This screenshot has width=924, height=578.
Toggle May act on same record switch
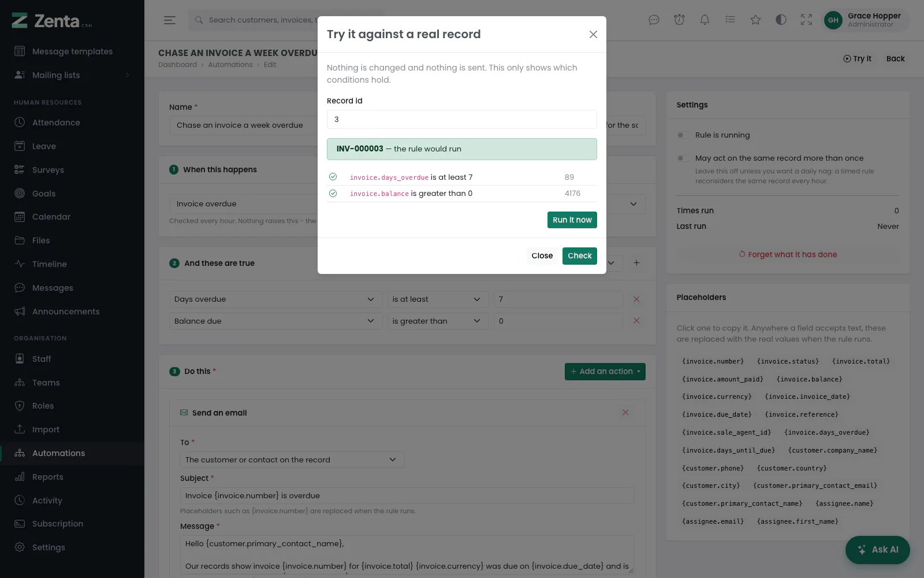coord(683,158)
